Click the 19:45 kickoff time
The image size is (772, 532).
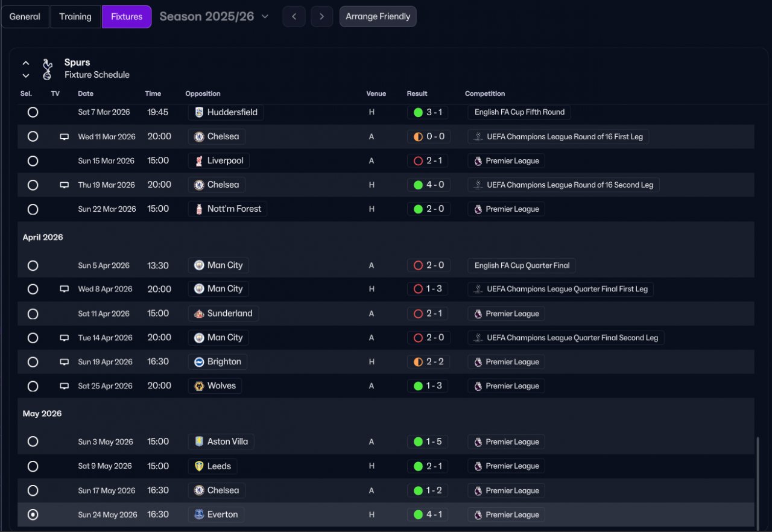tap(158, 112)
